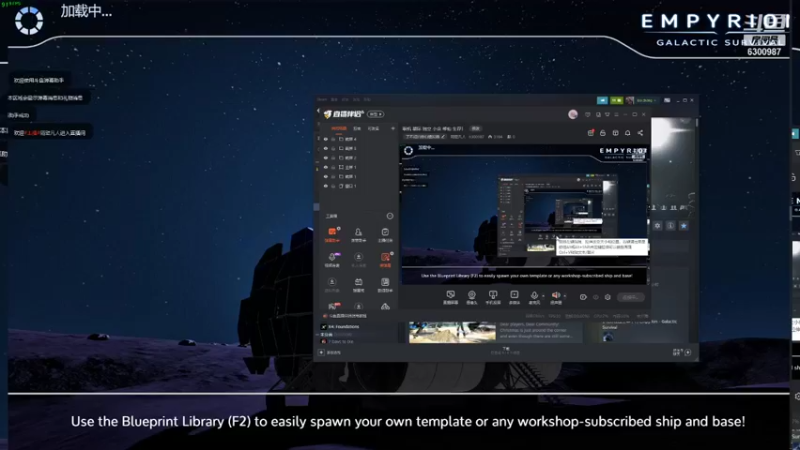
Task: Open the Steam account name dropdown
Action: (646, 101)
